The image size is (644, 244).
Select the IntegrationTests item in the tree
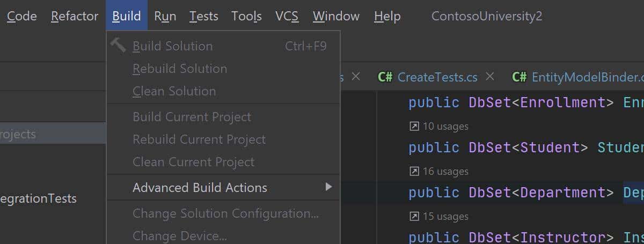point(39,198)
